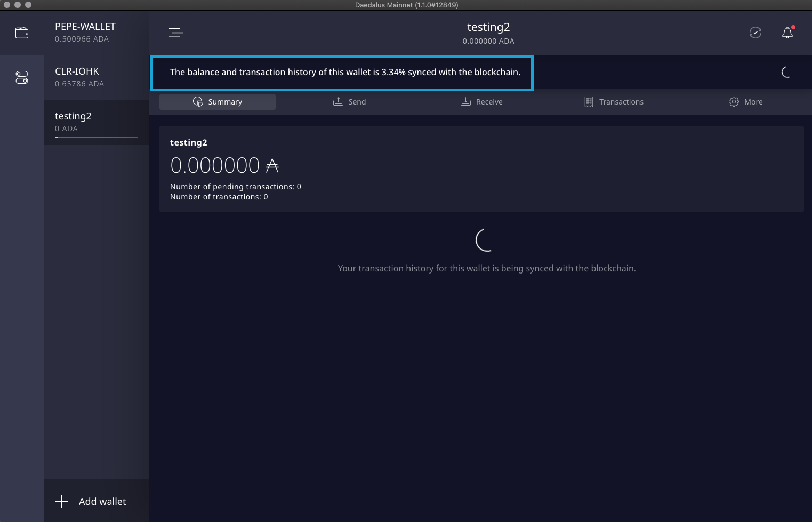Open the settings toggles icon in sidebar
Viewport: 812px width, 522px height.
point(22,77)
